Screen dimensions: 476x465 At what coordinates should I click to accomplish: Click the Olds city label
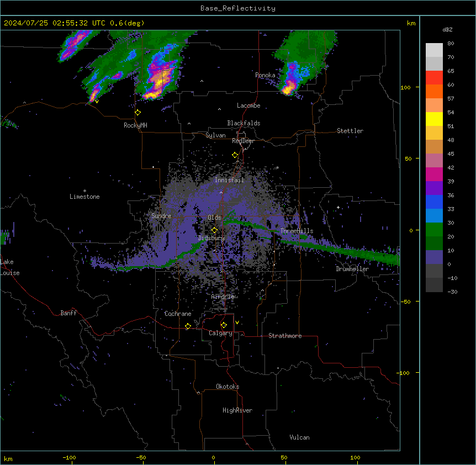pyautogui.click(x=214, y=218)
